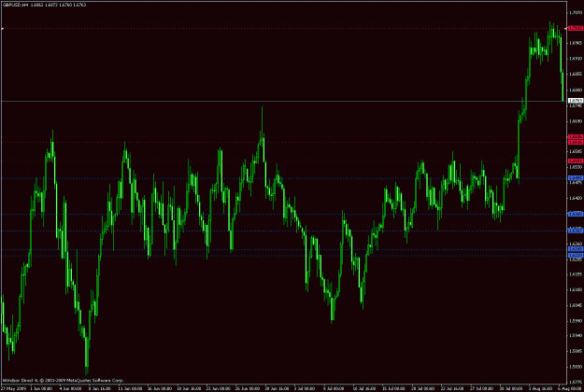Click the 3 Jul 08:00 time label
The image size is (584, 392).
(305, 388)
